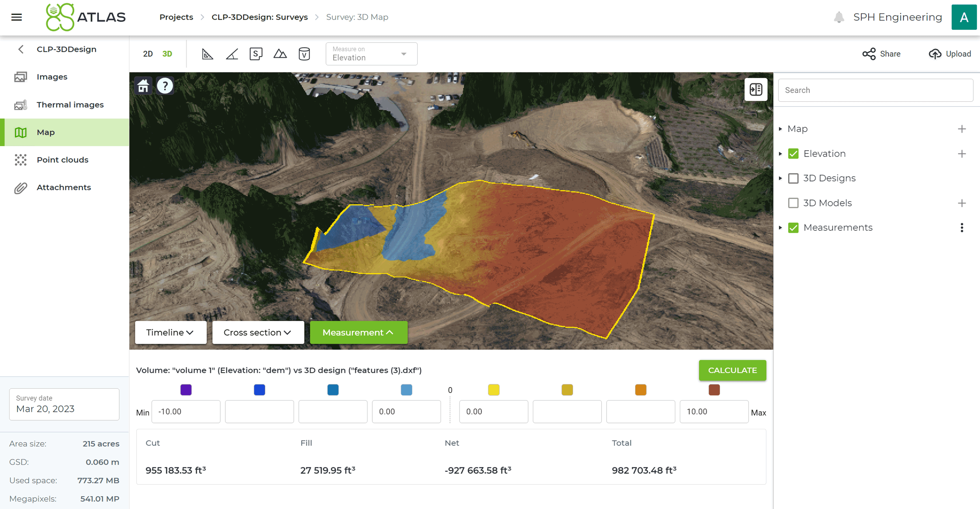The image size is (980, 509).
Task: Enable the 3D Designs layer checkbox
Action: tap(793, 178)
